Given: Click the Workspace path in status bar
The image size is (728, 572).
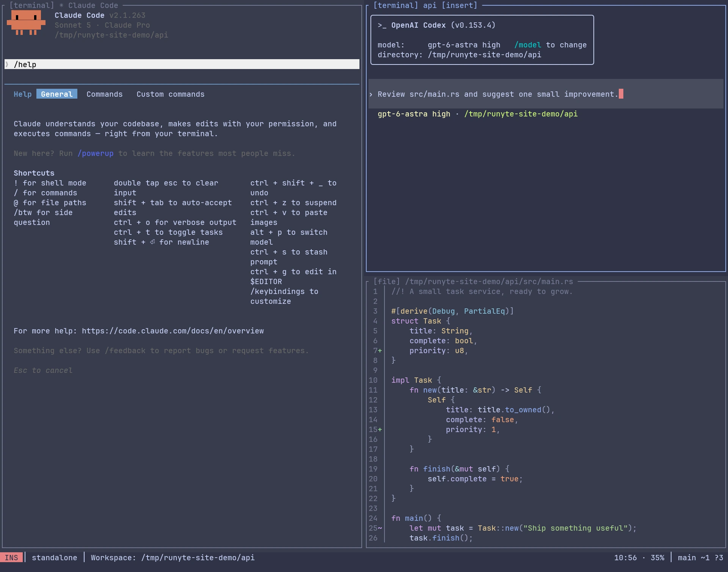Looking at the screenshot, I should point(173,558).
